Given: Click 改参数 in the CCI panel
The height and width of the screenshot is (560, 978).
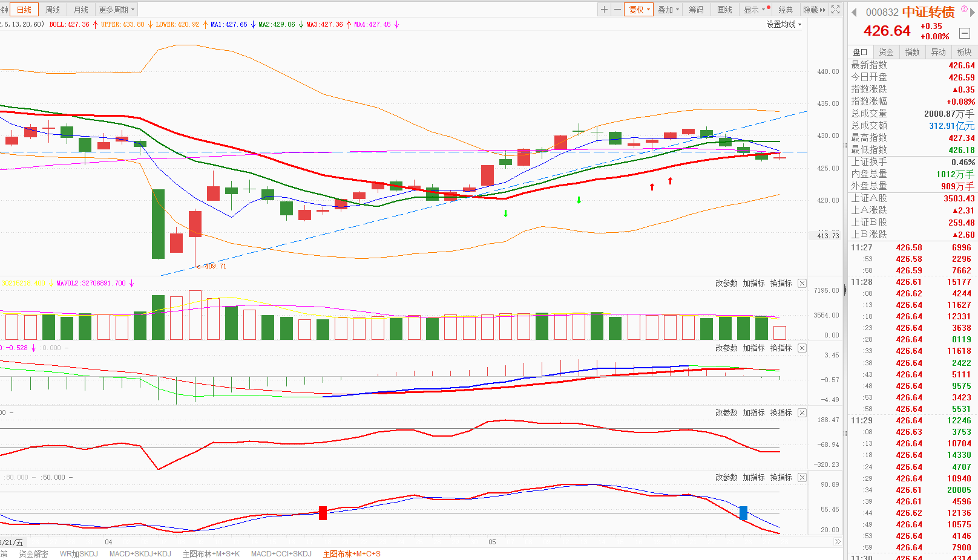Looking at the screenshot, I should (x=726, y=412).
